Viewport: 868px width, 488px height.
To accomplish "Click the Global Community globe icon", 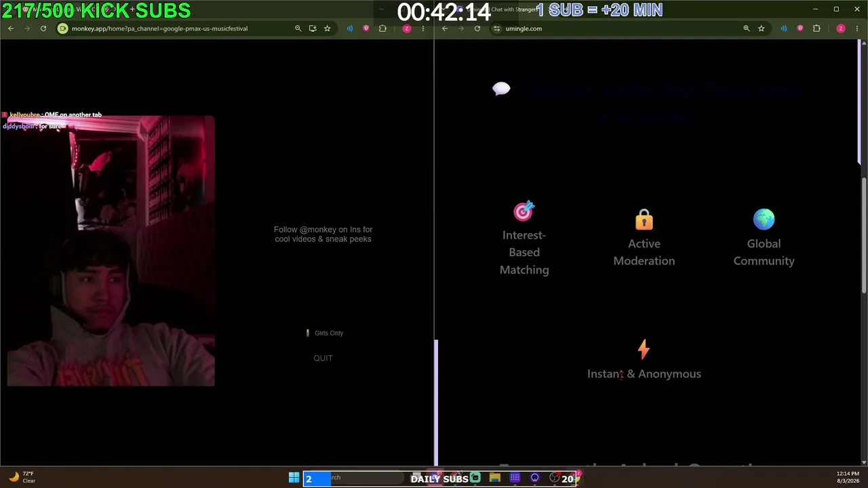I will [764, 220].
